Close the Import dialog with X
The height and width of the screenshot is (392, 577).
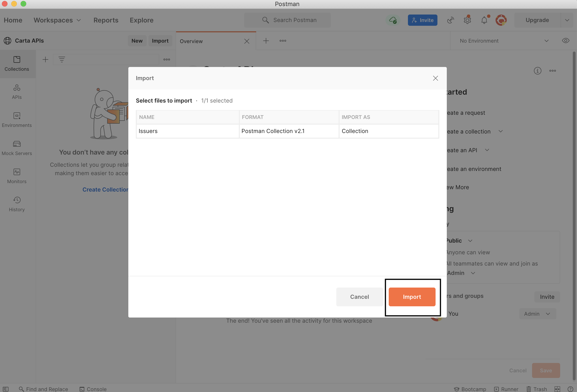coord(435,78)
